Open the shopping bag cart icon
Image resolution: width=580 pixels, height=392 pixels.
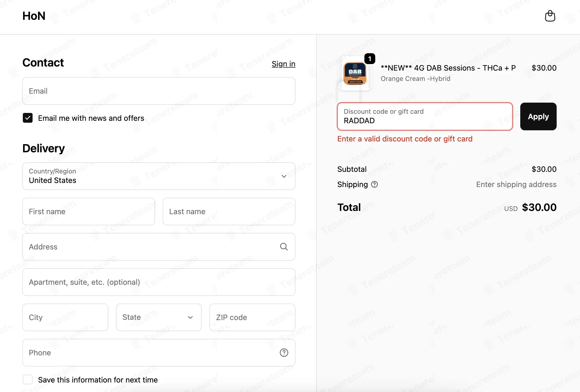point(550,16)
